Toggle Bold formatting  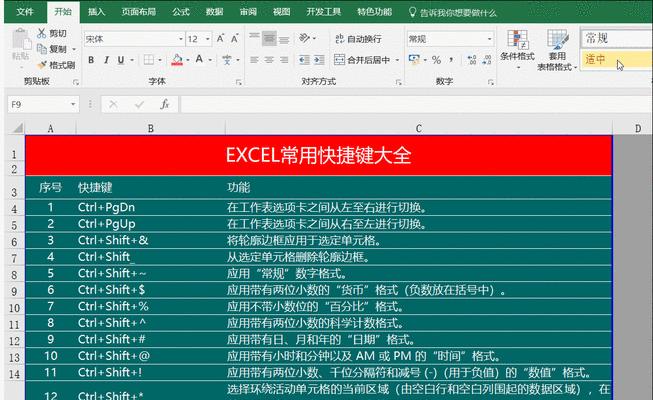click(91, 60)
